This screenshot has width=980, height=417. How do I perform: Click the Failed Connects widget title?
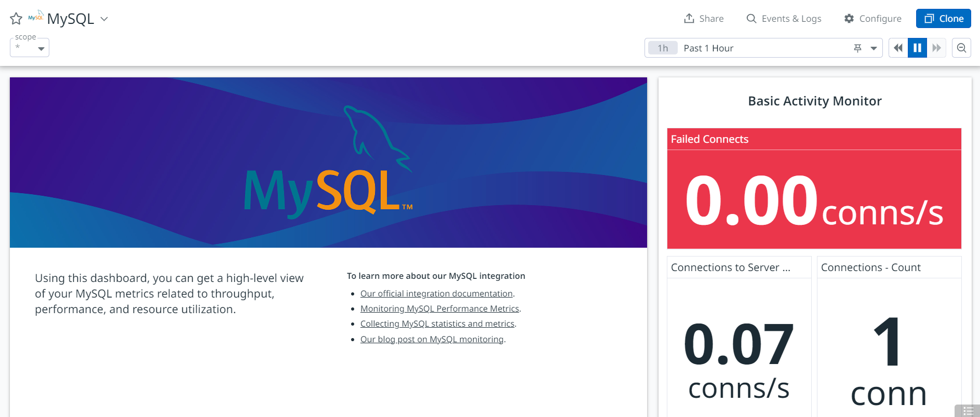point(709,139)
